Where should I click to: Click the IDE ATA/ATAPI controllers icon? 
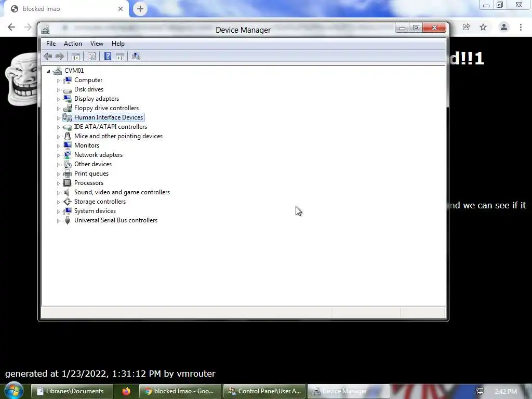pos(68,127)
